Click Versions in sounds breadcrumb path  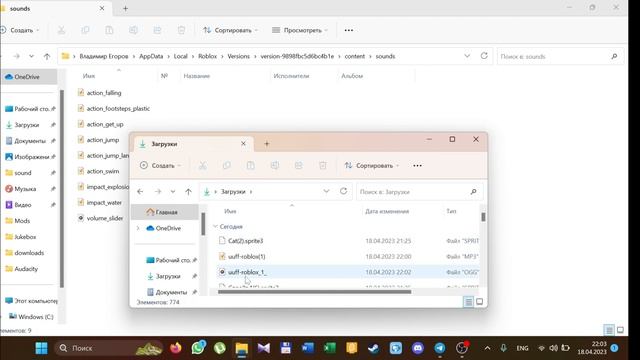click(x=238, y=56)
